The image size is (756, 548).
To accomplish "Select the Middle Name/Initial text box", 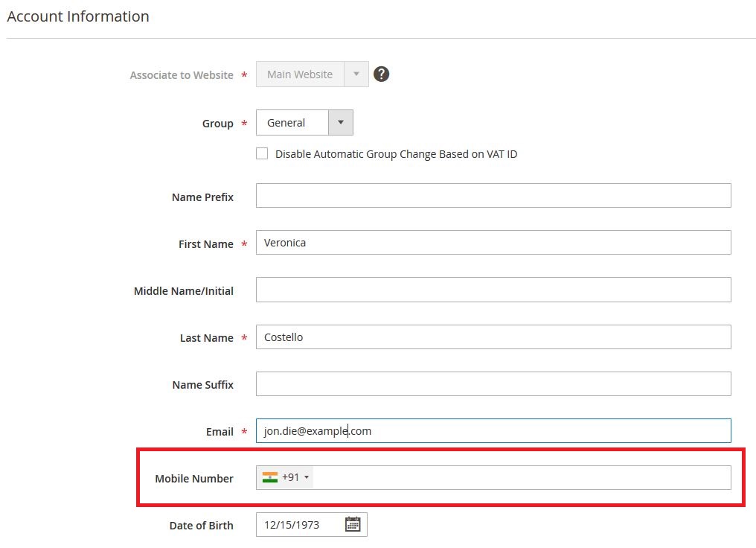I will point(493,290).
